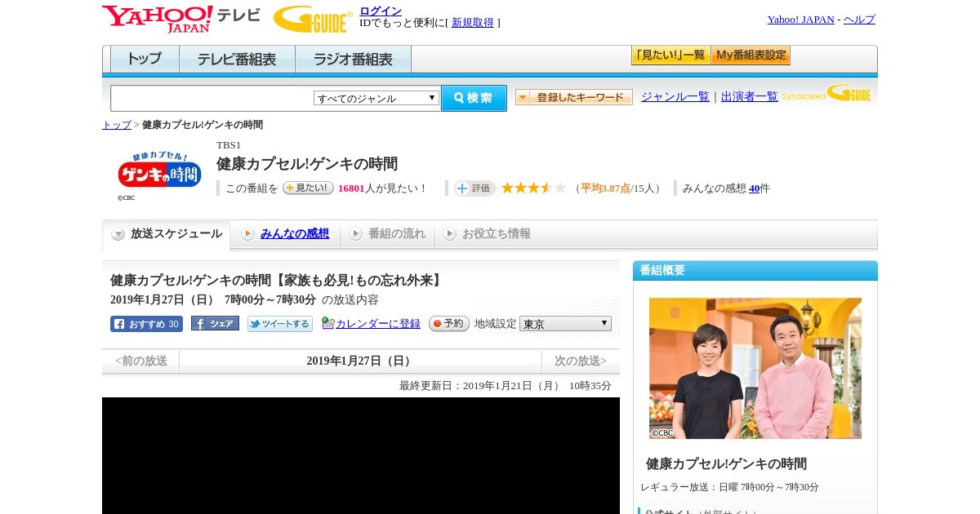Open the 出演者一覧 link
The width and height of the screenshot is (980, 514).
click(750, 96)
